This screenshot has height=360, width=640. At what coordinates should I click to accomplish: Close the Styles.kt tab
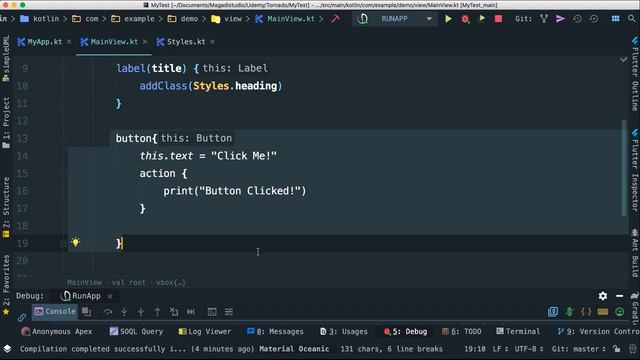(212, 42)
